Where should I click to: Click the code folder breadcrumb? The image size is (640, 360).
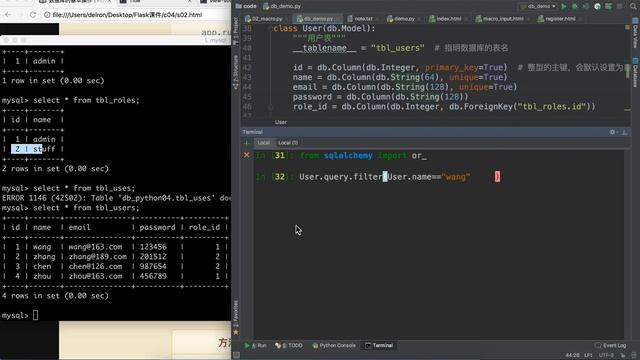(246, 6)
